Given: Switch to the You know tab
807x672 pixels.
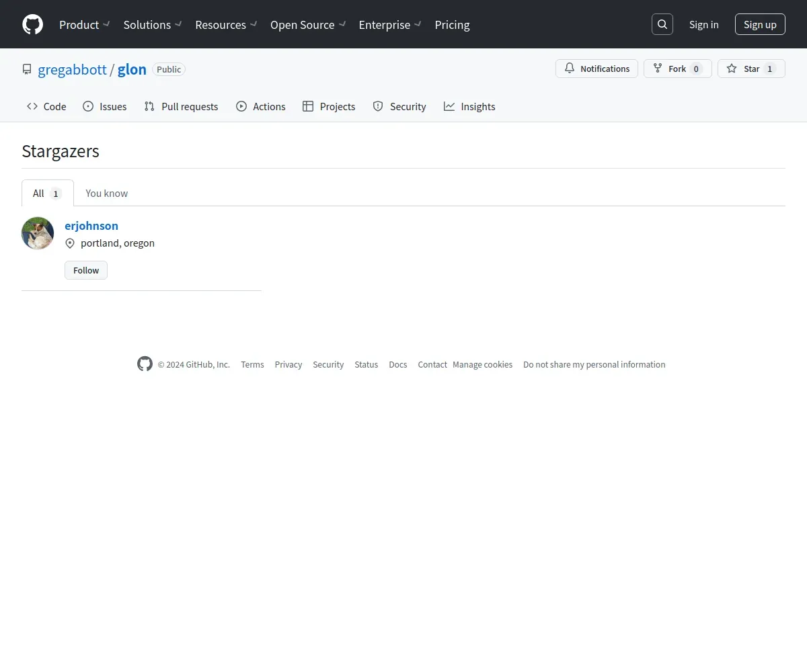Looking at the screenshot, I should coord(106,193).
